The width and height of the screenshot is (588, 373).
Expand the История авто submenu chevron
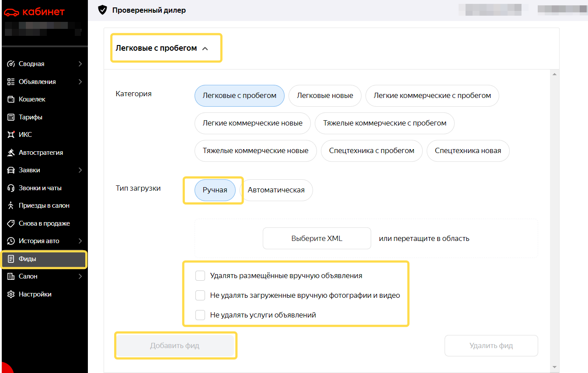80,241
